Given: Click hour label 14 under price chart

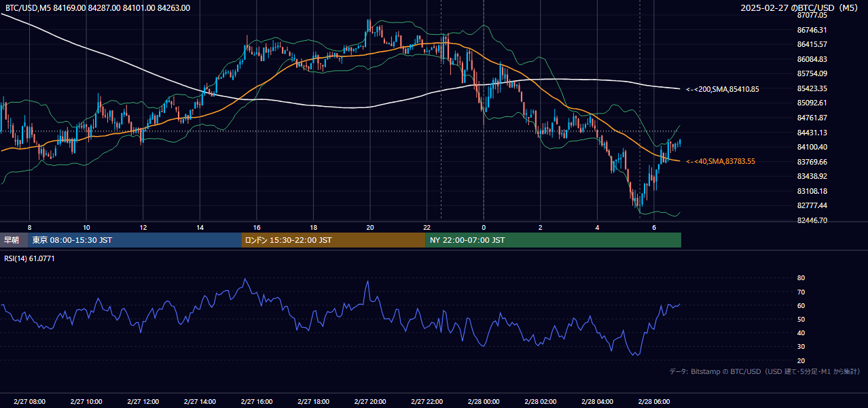Looking at the screenshot, I should pyautogui.click(x=200, y=227).
